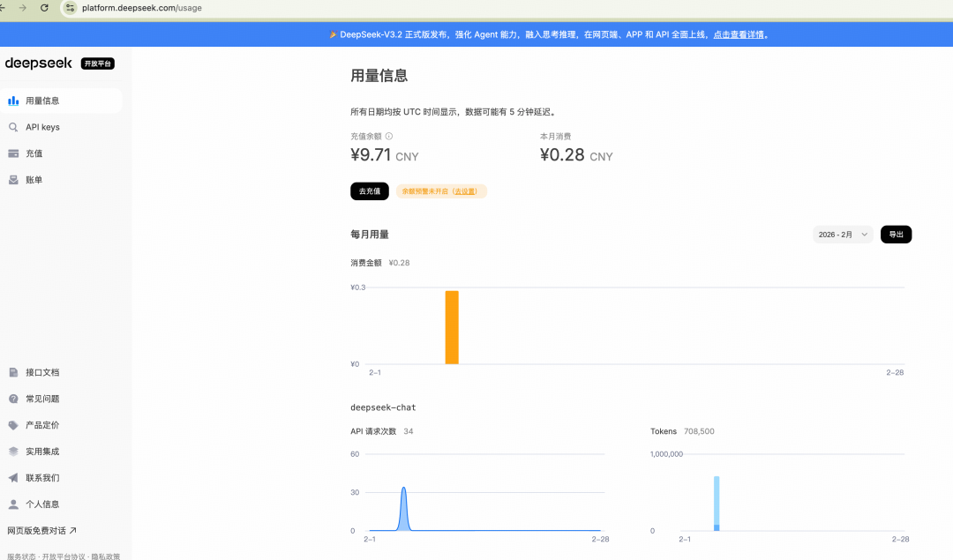
Task: Click the product pricing tag icon
Action: [13, 425]
